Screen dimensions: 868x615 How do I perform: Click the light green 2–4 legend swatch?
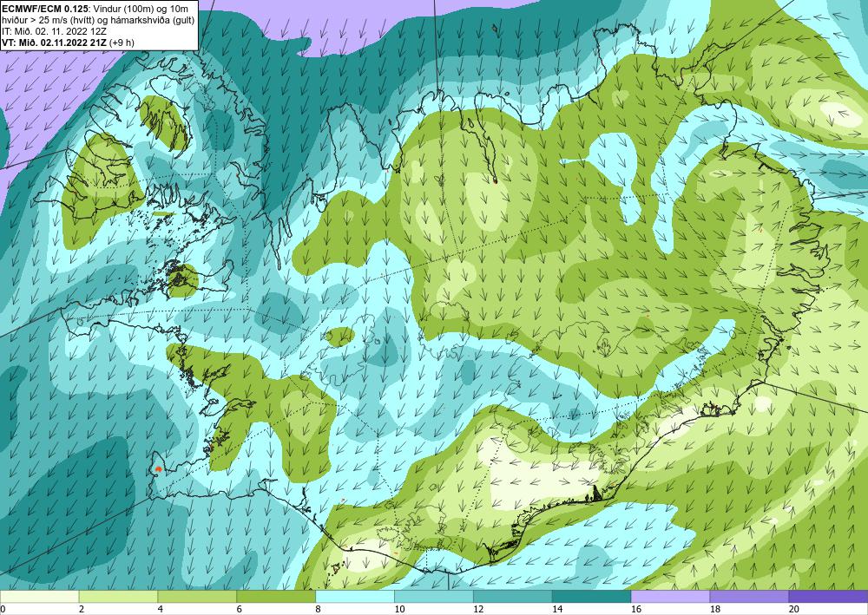[x=118, y=597]
